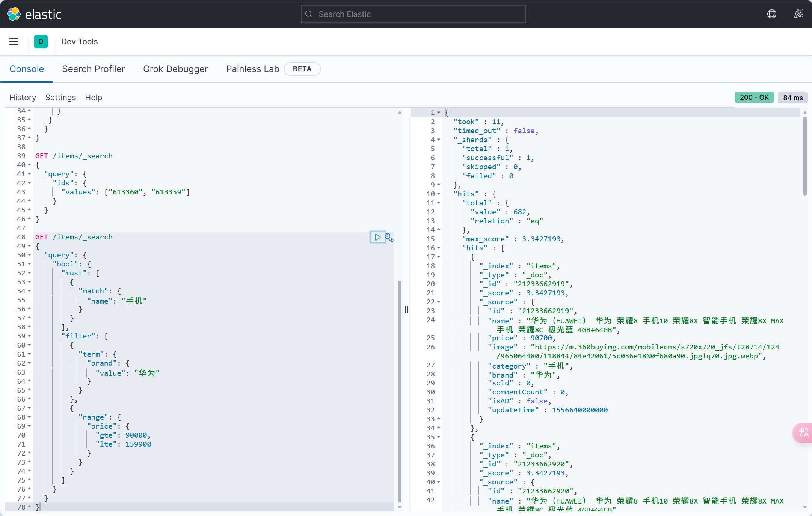Fold the "_source" object on response line 22
This screenshot has width=812, height=516.
pos(438,302)
